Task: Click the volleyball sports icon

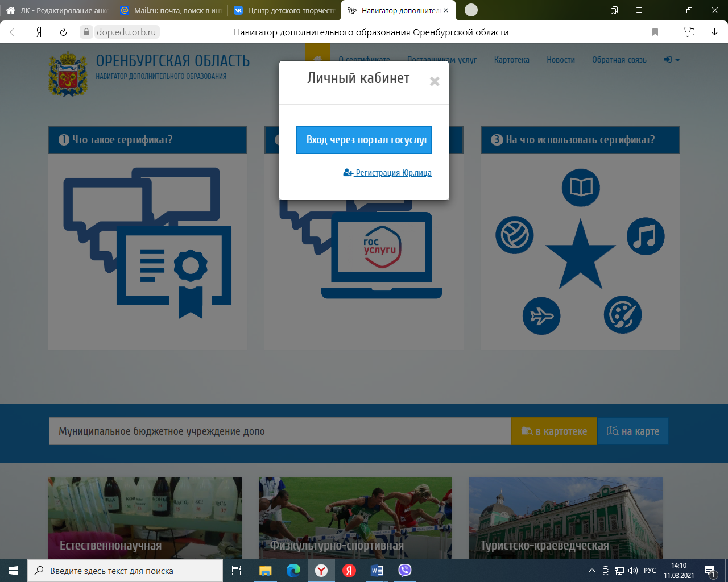Action: 514,235
